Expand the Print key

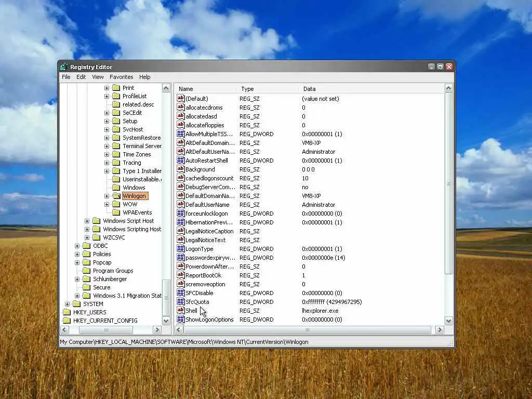tap(107, 88)
